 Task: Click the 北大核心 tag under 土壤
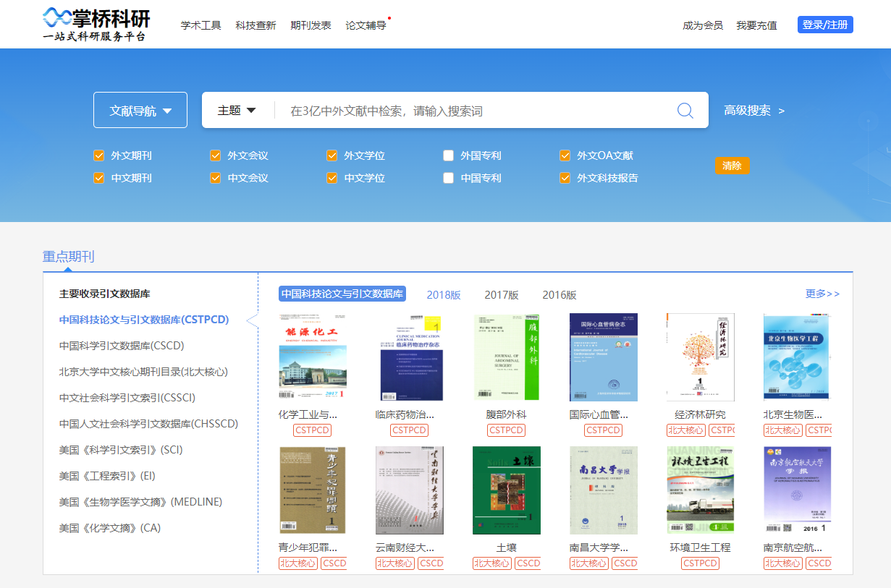[492, 563]
